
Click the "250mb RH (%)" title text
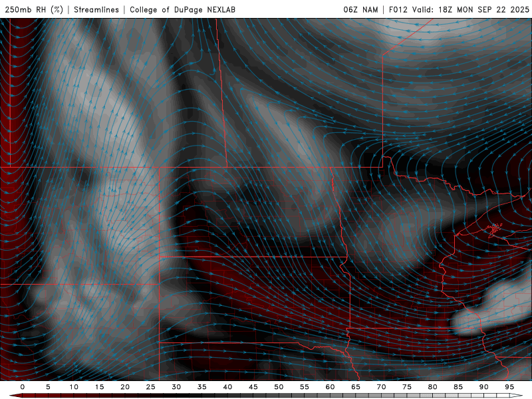(34, 9)
